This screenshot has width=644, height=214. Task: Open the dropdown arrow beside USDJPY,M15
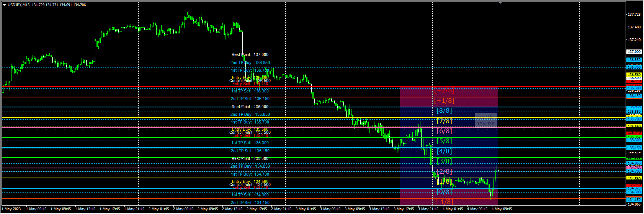(4, 5)
